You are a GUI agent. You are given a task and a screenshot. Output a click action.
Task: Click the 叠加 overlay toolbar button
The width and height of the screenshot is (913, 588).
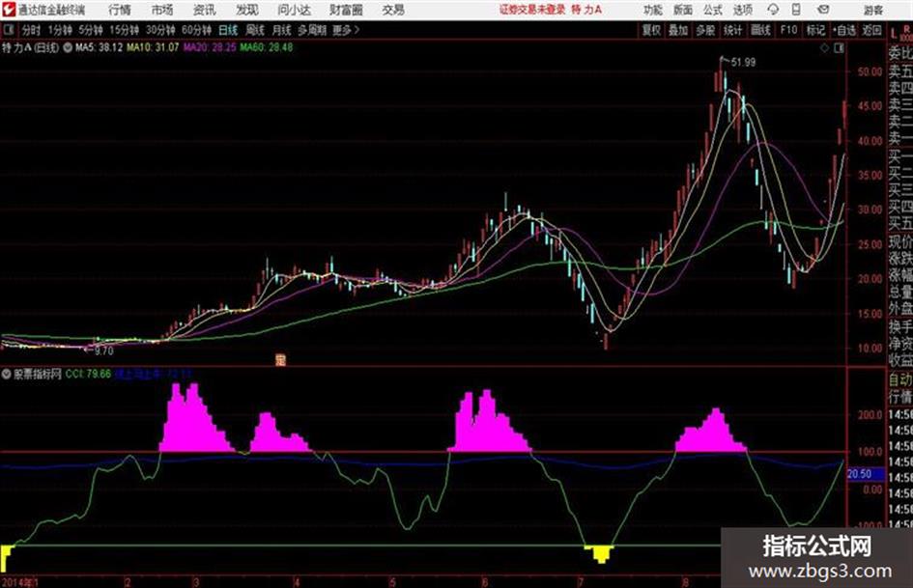(x=678, y=30)
